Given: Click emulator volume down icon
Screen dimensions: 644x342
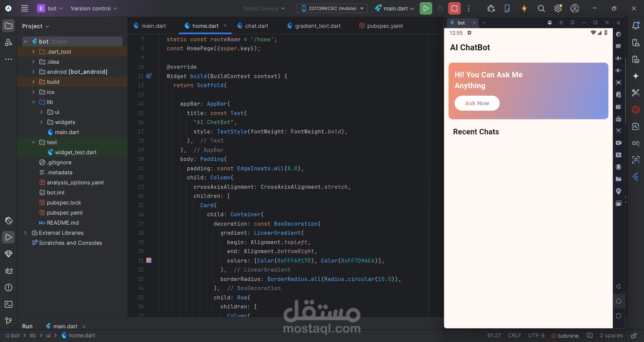Looking at the screenshot, I should (619, 70).
